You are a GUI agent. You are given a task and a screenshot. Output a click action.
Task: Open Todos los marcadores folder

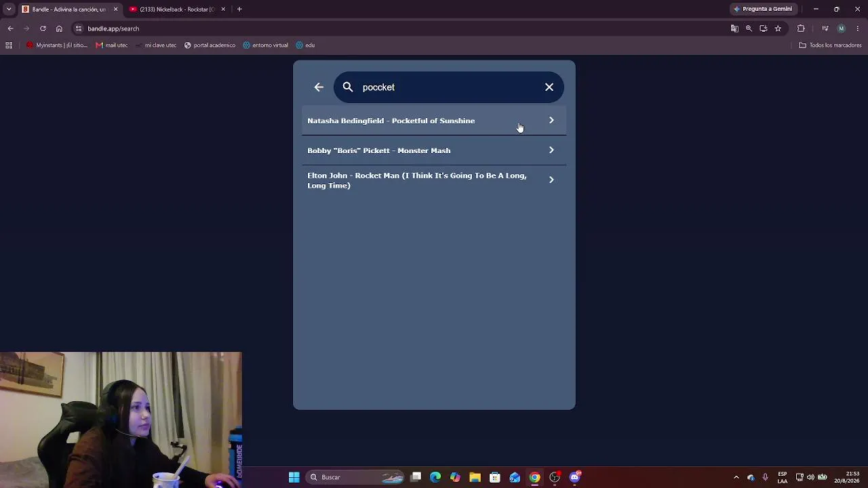(x=830, y=45)
